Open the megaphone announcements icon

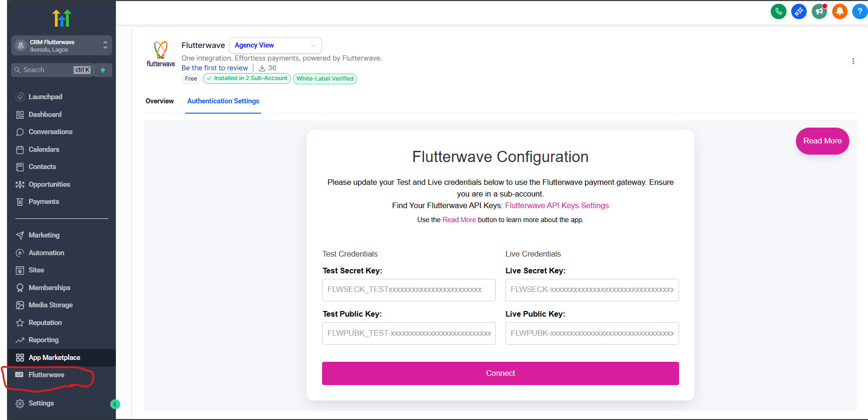[820, 11]
